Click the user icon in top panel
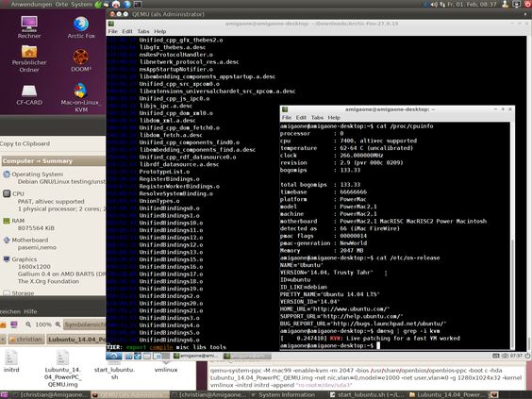 pos(506,4)
